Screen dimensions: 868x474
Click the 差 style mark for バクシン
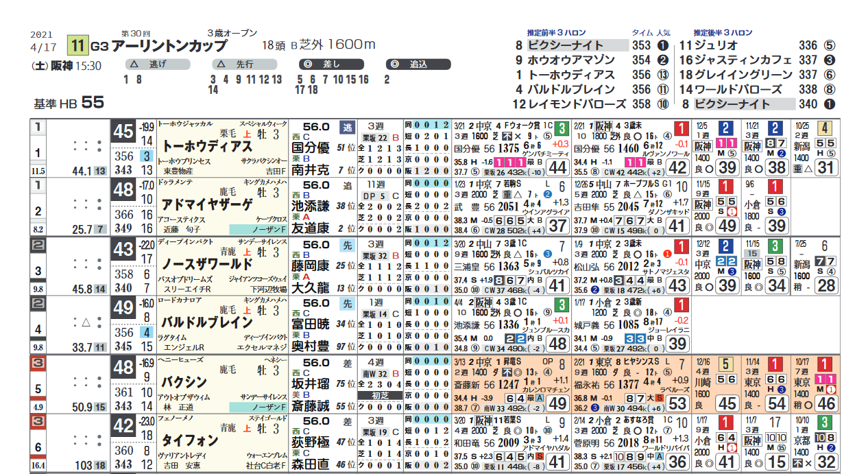(347, 362)
